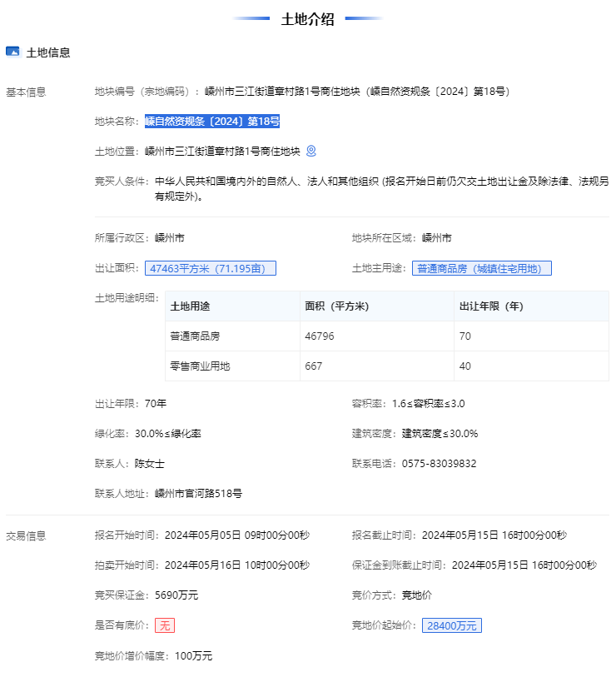
Task: Click the 28400万元 starting price tag
Action: coord(451,625)
